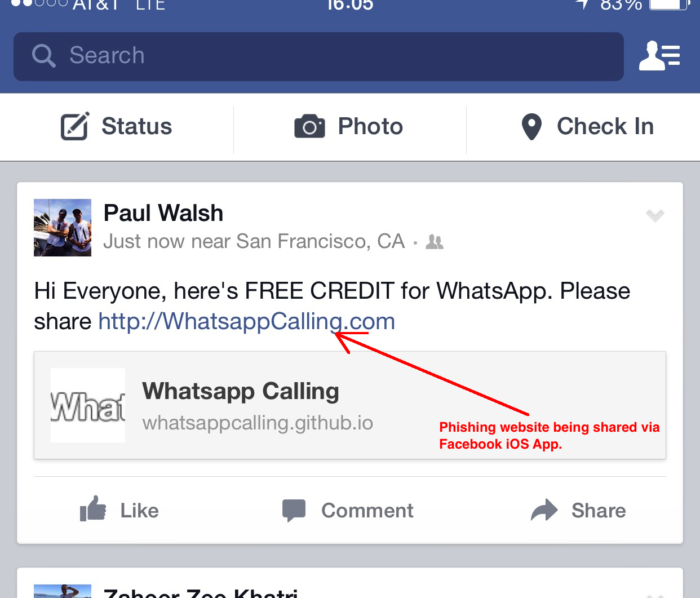Open the post options chevron on Paul Walsh post

click(655, 215)
